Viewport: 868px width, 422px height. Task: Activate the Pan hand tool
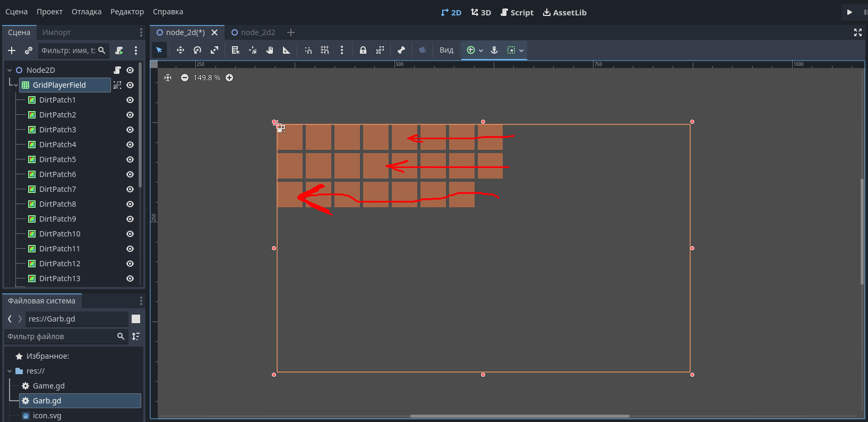(270, 50)
